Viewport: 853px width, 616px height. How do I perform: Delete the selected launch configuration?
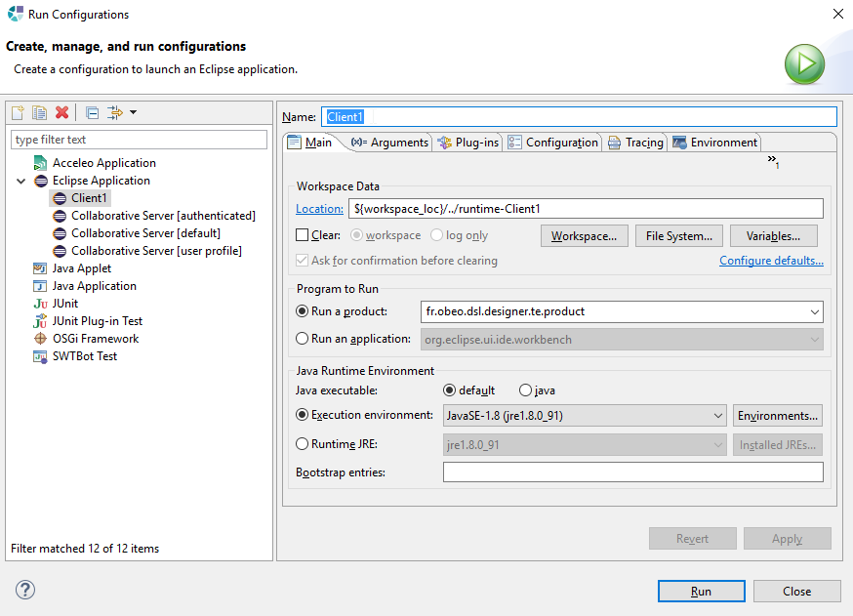[62, 113]
